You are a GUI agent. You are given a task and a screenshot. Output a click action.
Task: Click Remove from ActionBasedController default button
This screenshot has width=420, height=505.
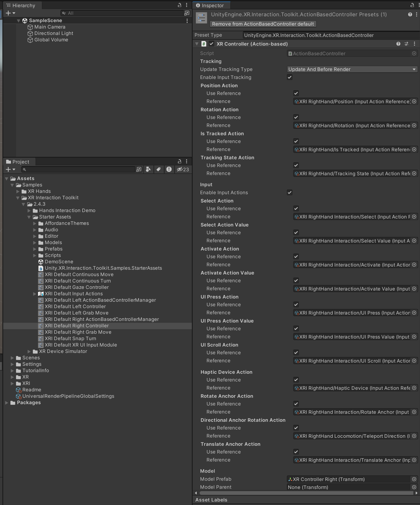point(263,24)
